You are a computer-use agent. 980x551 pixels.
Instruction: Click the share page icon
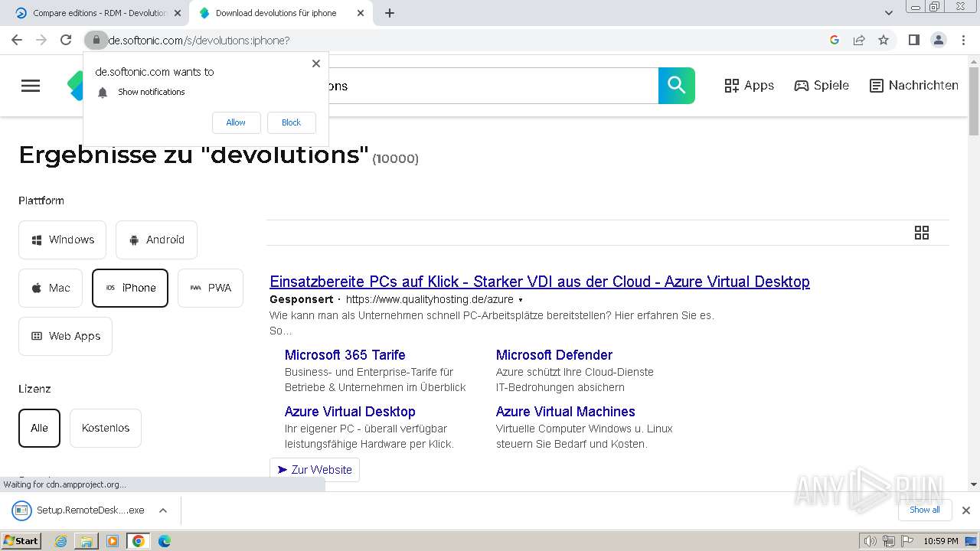point(859,40)
